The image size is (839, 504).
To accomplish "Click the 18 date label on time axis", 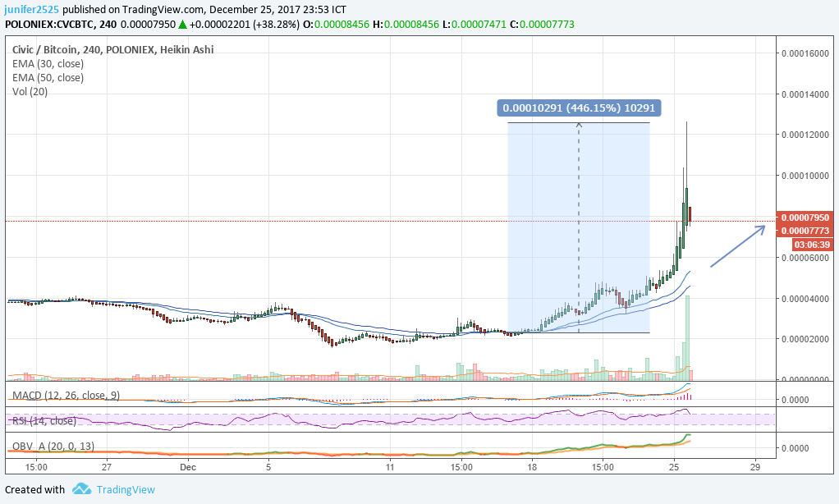I will pyautogui.click(x=532, y=467).
